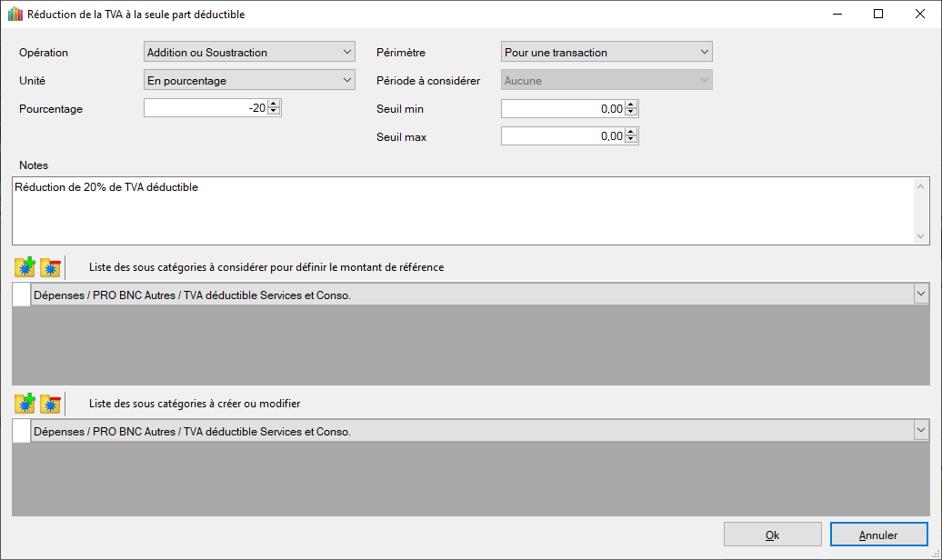
Task: Increase Seuil min using up arrow
Action: [x=632, y=105]
